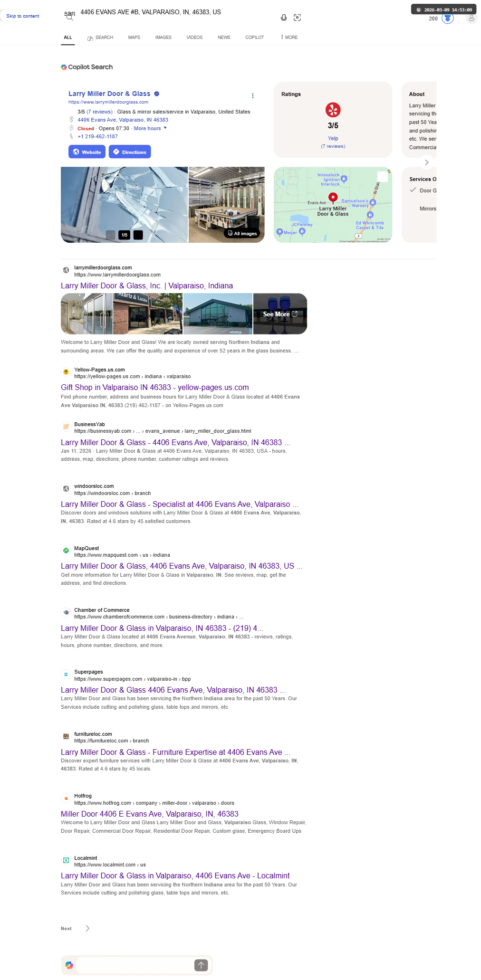Click the furnitureloc.com favicon
Image resolution: width=481 pixels, height=980 pixels.
click(66, 736)
